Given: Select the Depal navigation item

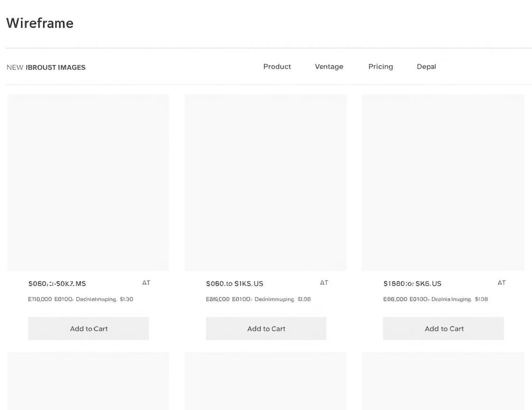Looking at the screenshot, I should (x=426, y=66).
